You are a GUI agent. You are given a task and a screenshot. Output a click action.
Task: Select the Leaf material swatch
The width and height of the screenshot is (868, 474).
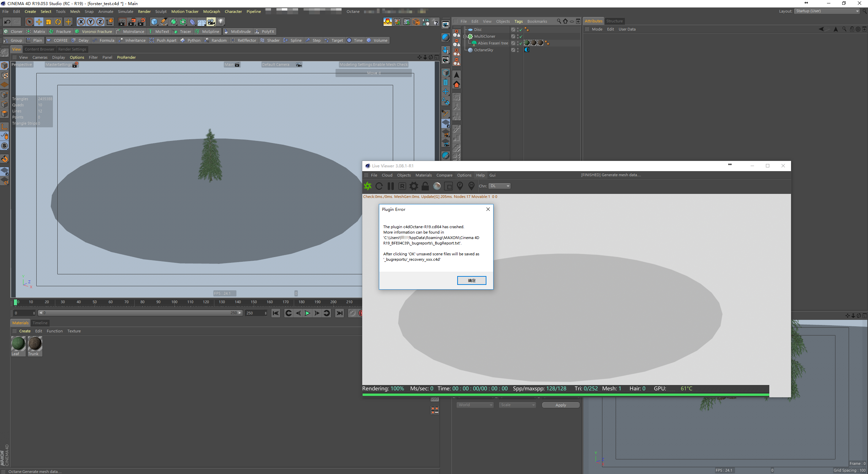coord(18,344)
